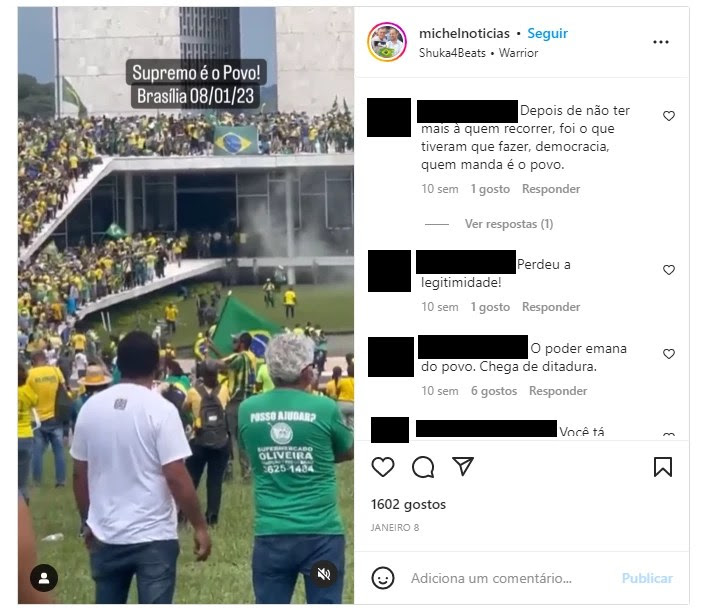Image resolution: width=701 pixels, height=611 pixels.
Task: Open the three-dots more options menu
Action: (661, 42)
